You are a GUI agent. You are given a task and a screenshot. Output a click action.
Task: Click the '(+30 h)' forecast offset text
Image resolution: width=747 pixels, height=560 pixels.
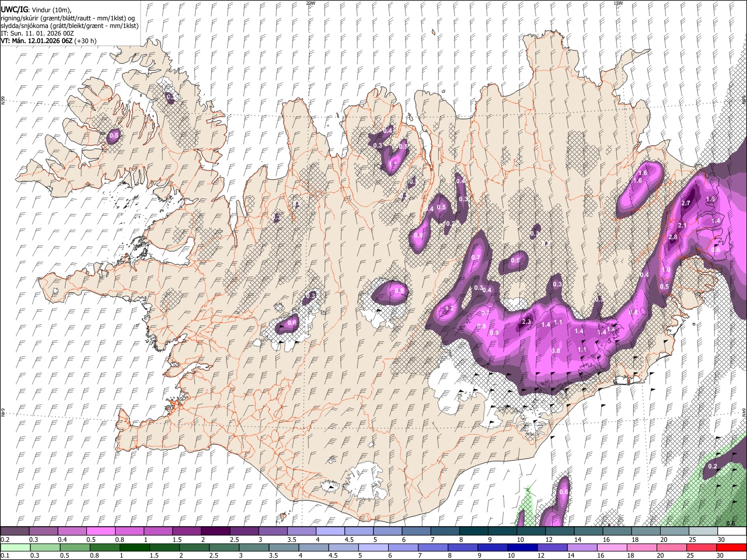point(85,41)
